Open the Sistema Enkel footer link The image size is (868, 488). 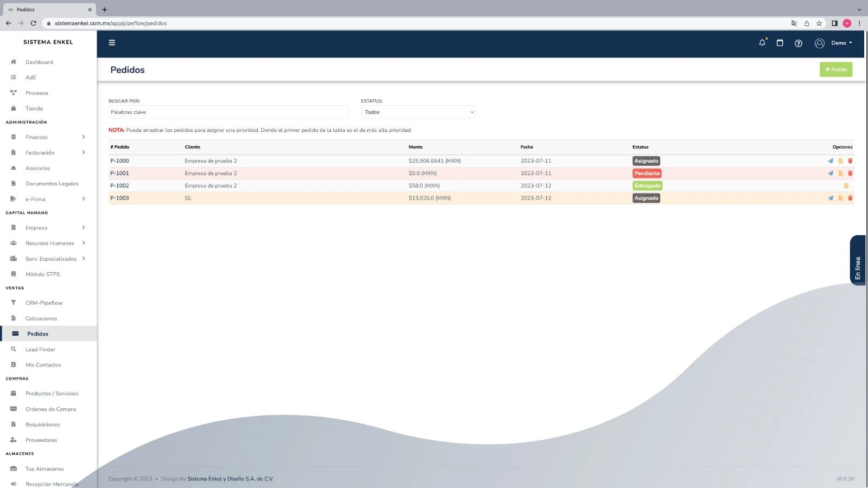(230, 479)
